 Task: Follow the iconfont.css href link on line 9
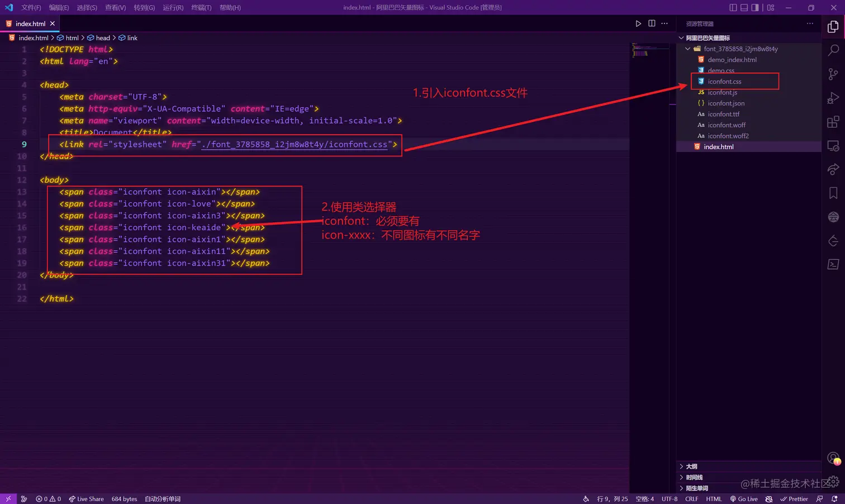(294, 144)
